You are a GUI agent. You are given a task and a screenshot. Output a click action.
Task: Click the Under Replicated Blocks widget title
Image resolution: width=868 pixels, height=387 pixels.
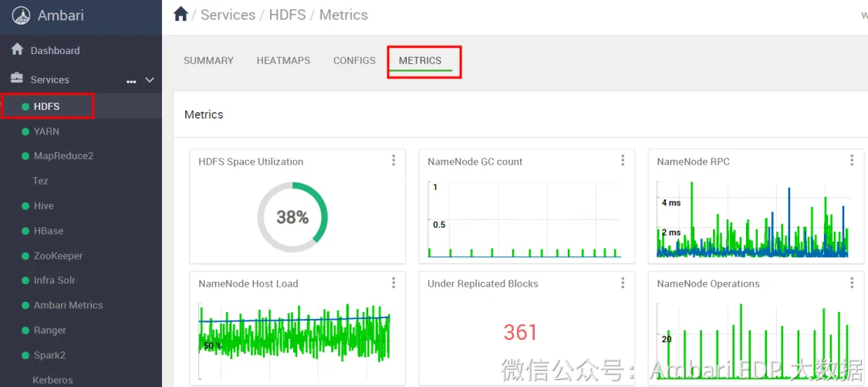(483, 283)
